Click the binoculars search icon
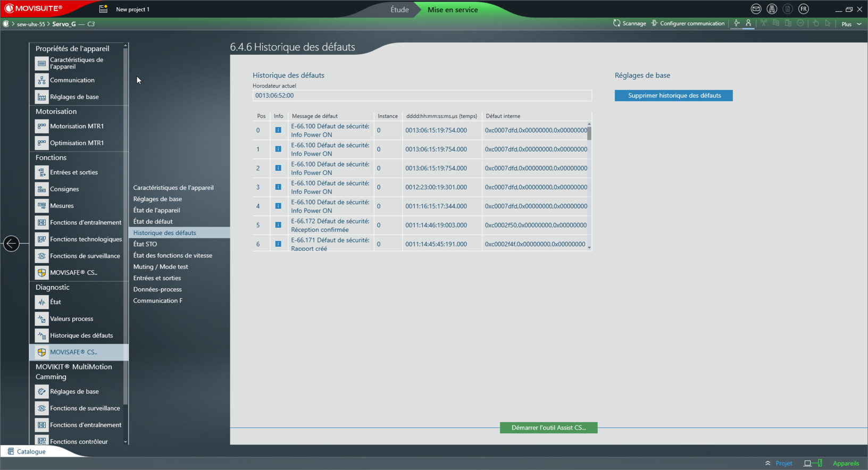The height and width of the screenshot is (470, 868). (x=772, y=9)
